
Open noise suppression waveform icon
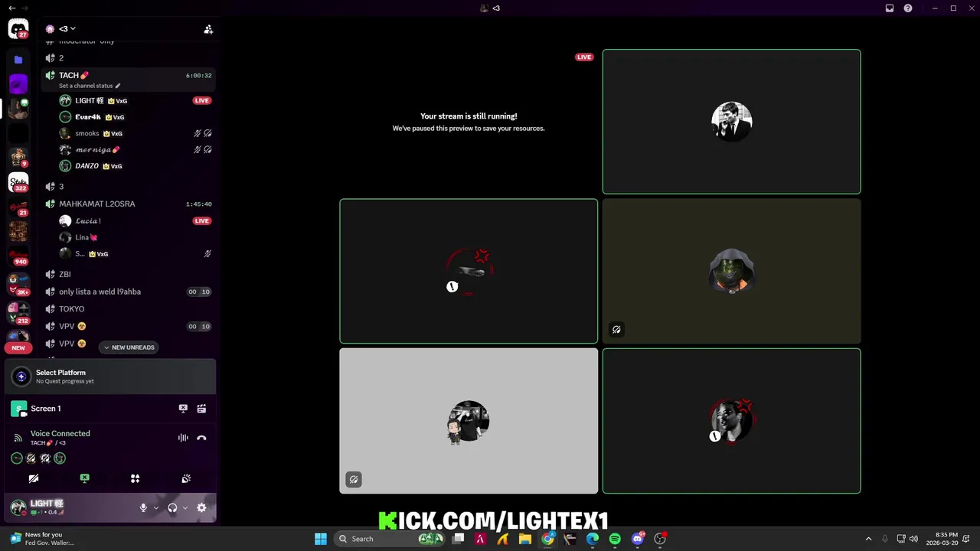pos(183,438)
